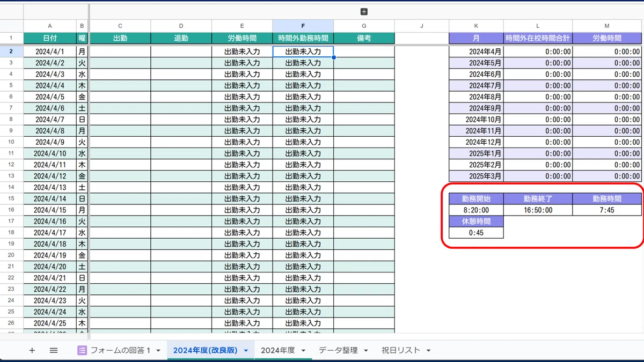Click the 勤務時間 header cell
Screen dimensions: 644x362
coord(607,199)
